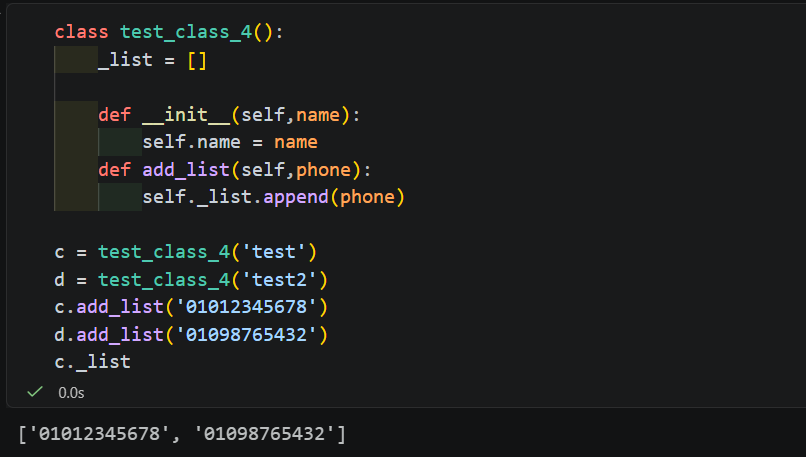This screenshot has height=457, width=806.
Task: Click the phone parameter in the add_list signature
Action: [323, 170]
